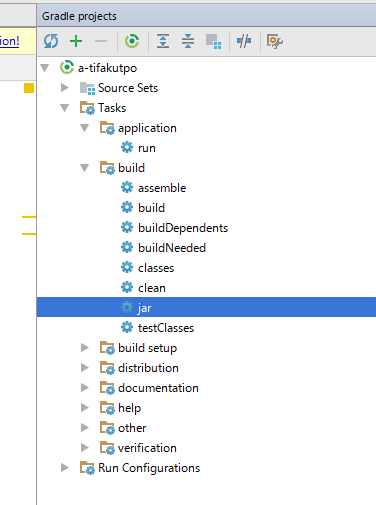
Task: Refresh all Gradle projects
Action: tap(51, 41)
